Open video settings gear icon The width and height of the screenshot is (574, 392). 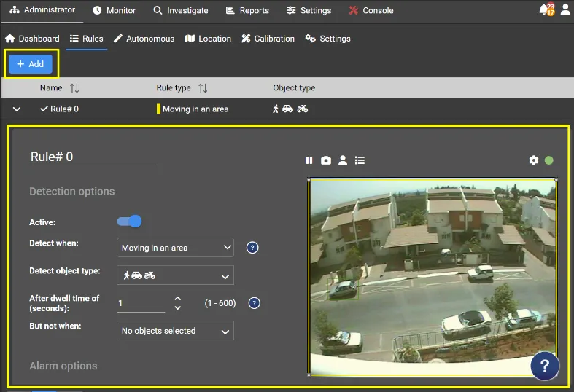point(534,160)
